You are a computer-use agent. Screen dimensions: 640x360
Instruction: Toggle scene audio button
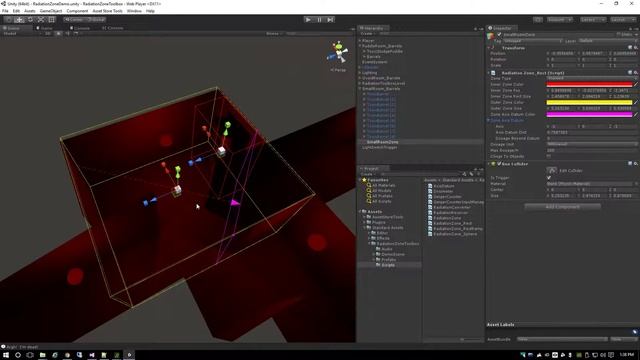tap(67, 33)
